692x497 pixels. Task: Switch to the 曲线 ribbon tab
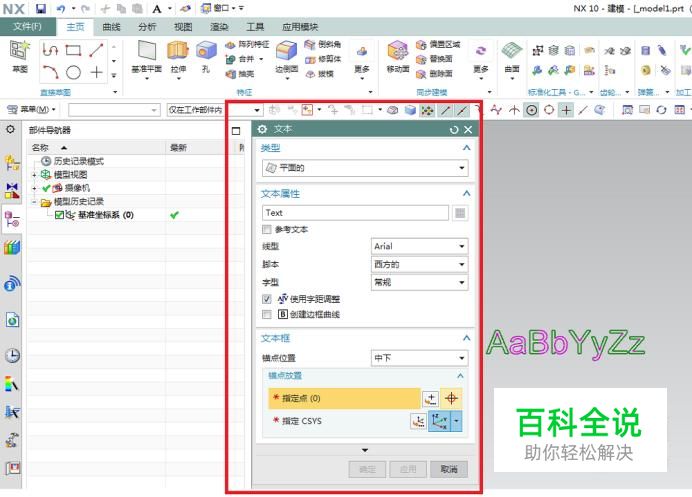click(x=111, y=27)
